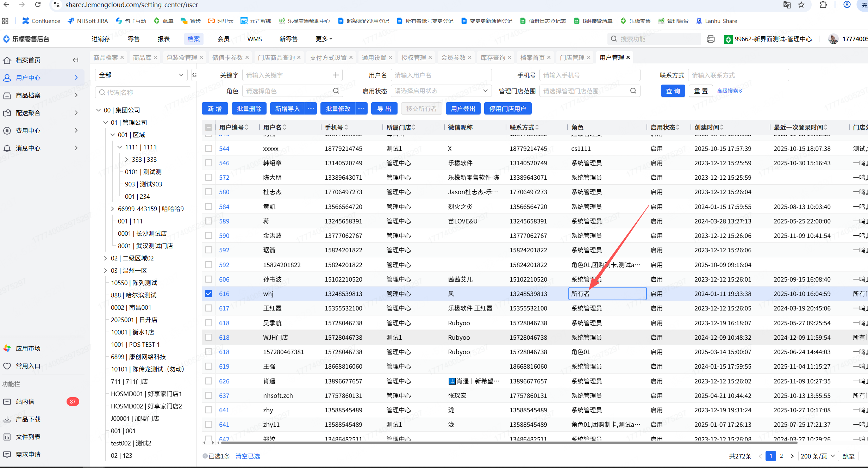Collapse the sidebar with arrow icon
Screen dimensions: 868x468
[75, 60]
